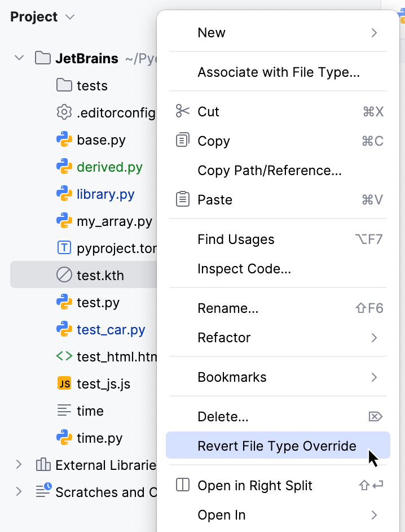Collapse the JetBrains project folder
Viewport: 405px width, 532px height.
click(19, 58)
